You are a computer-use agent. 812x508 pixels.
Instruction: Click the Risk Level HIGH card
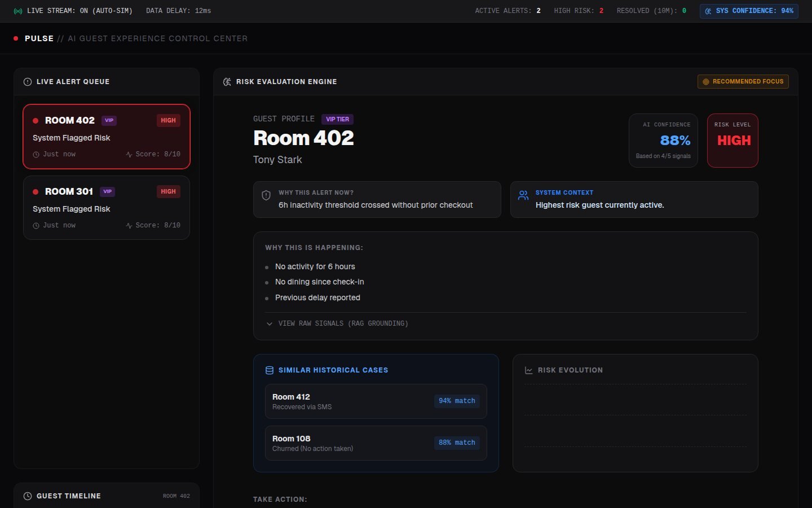[x=732, y=141]
